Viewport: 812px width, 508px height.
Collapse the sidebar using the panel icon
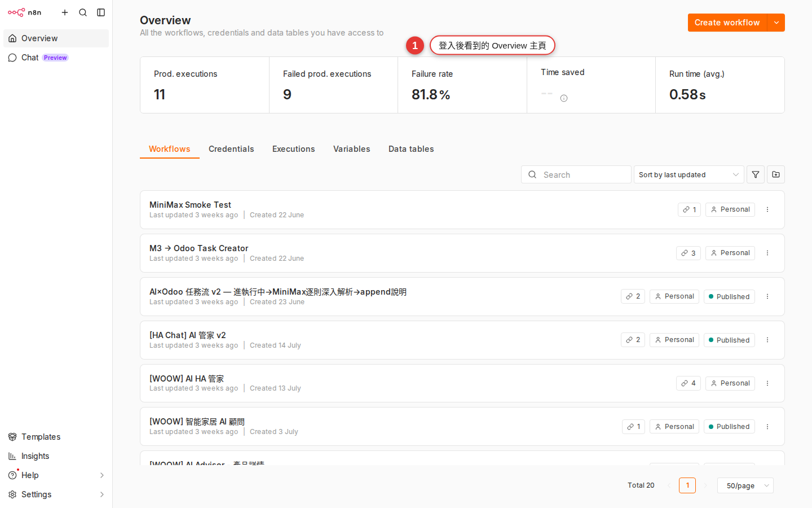tap(101, 12)
